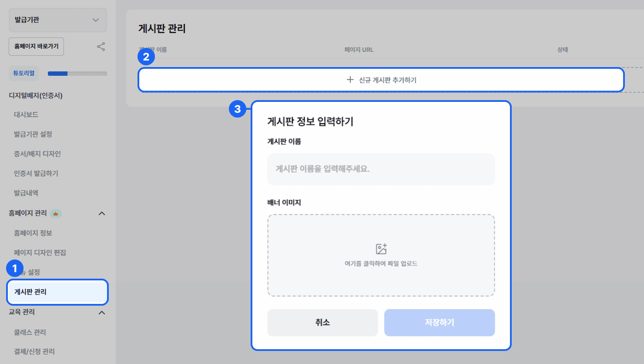Click the crown badge next to 홈페이지 관리
The image size is (644, 364).
pos(56,213)
